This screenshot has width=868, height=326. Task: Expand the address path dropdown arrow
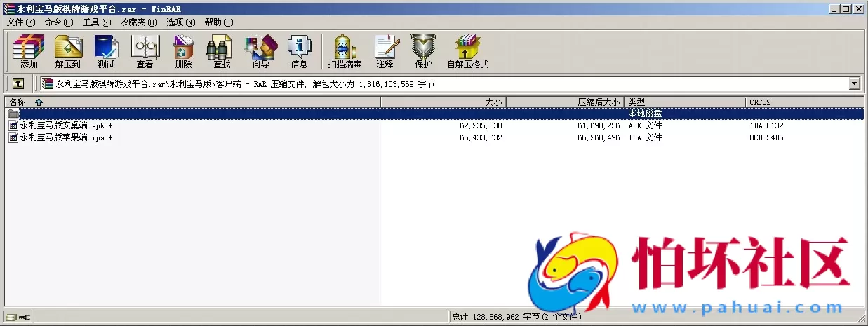click(x=854, y=83)
